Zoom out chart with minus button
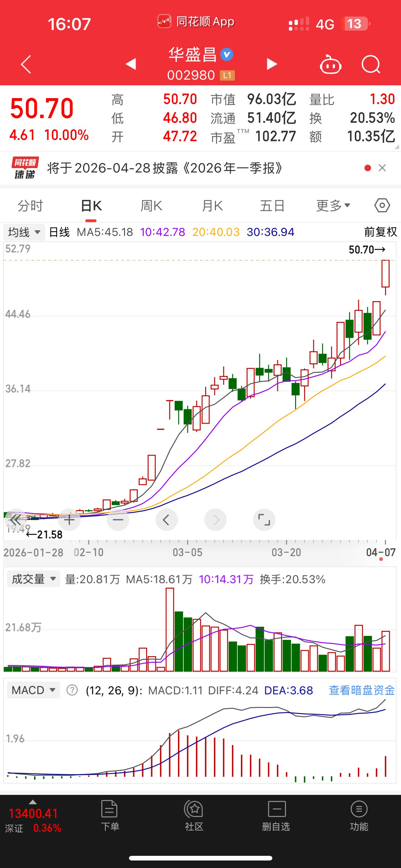The width and height of the screenshot is (401, 868). (118, 520)
